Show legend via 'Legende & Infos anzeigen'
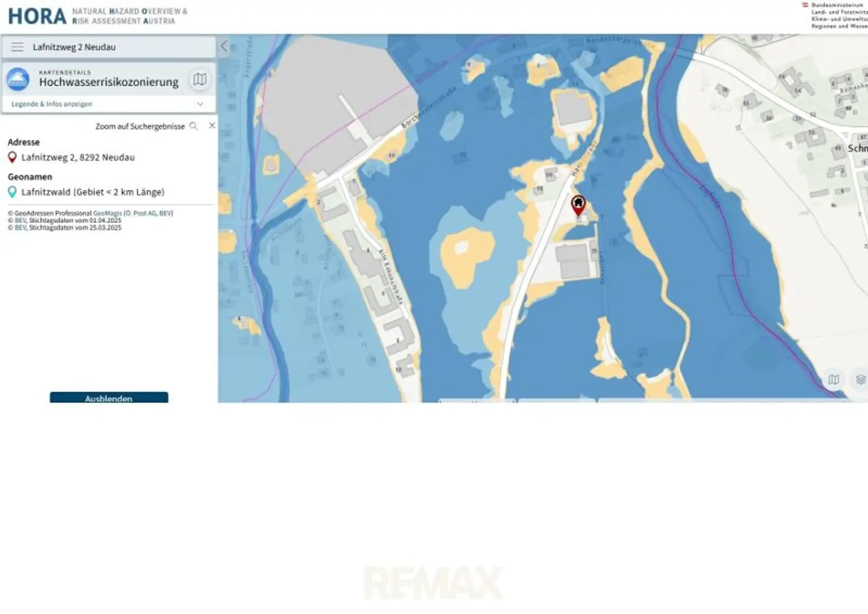Viewport: 868px width, 614px height. [51, 104]
